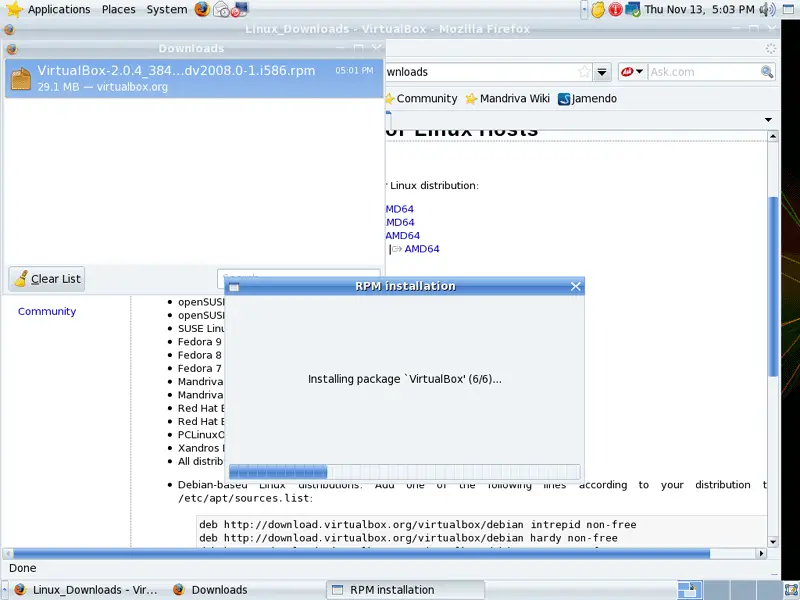Screen dimensions: 800x600
Task: Click the Clear List button
Action: click(46, 279)
